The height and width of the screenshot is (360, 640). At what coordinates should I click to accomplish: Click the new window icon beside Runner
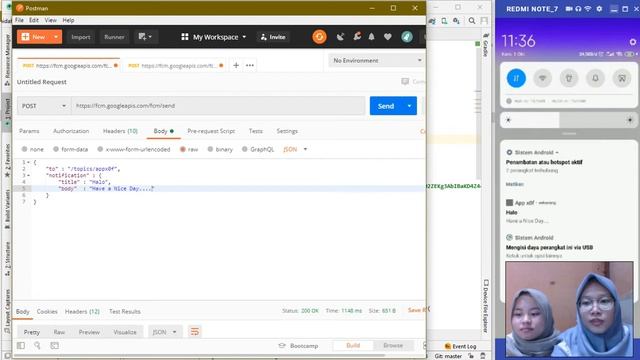[145, 37]
